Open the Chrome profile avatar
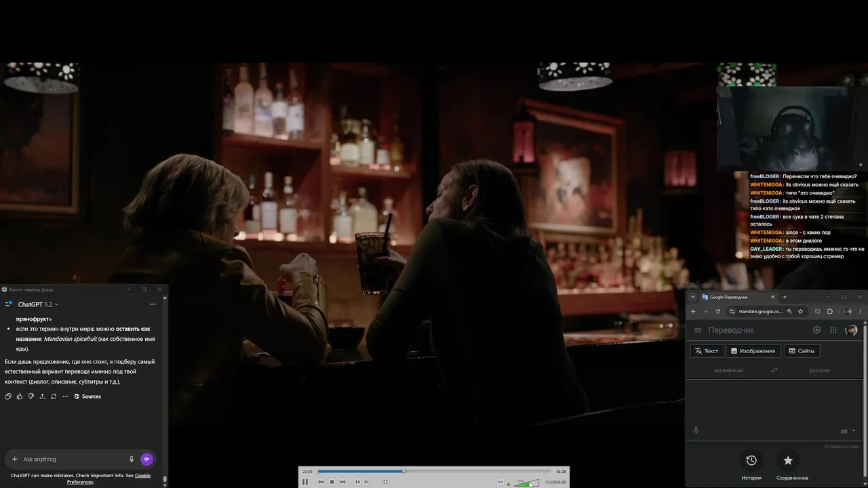Screen dimensions: 868x488 (x=848, y=311)
